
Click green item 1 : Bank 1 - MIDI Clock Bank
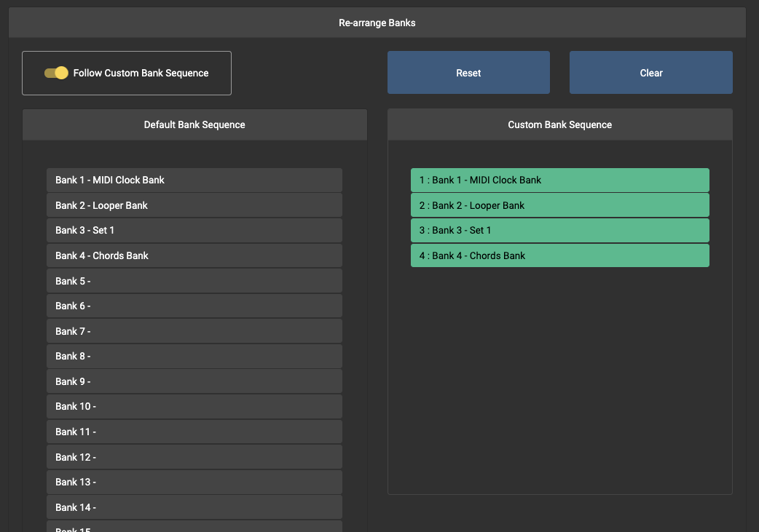pyautogui.click(x=559, y=180)
